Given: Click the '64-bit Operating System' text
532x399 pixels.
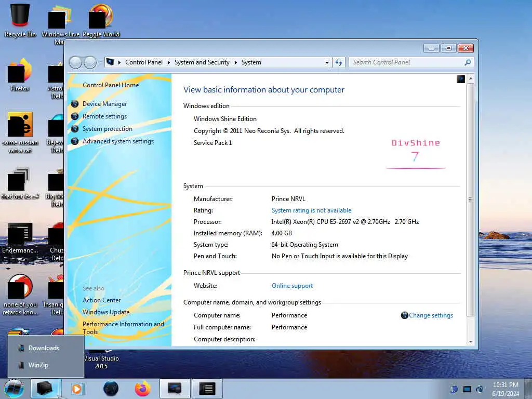Looking at the screenshot, I should coord(304,245).
